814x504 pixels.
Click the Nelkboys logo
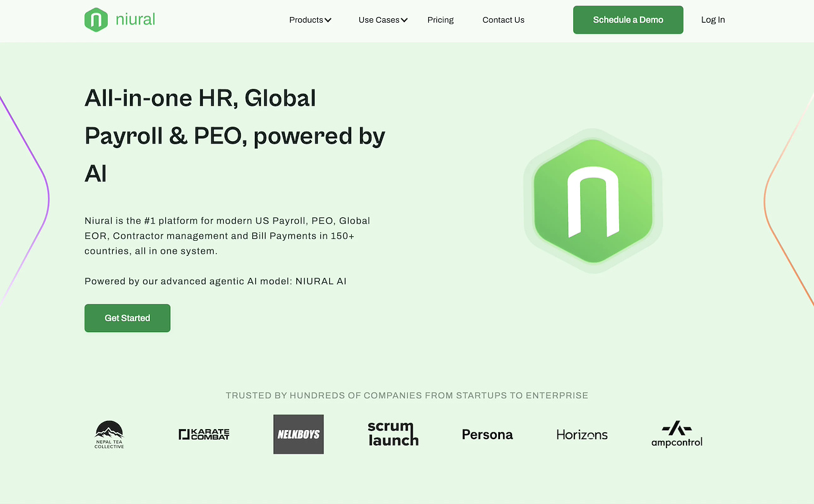tap(298, 434)
